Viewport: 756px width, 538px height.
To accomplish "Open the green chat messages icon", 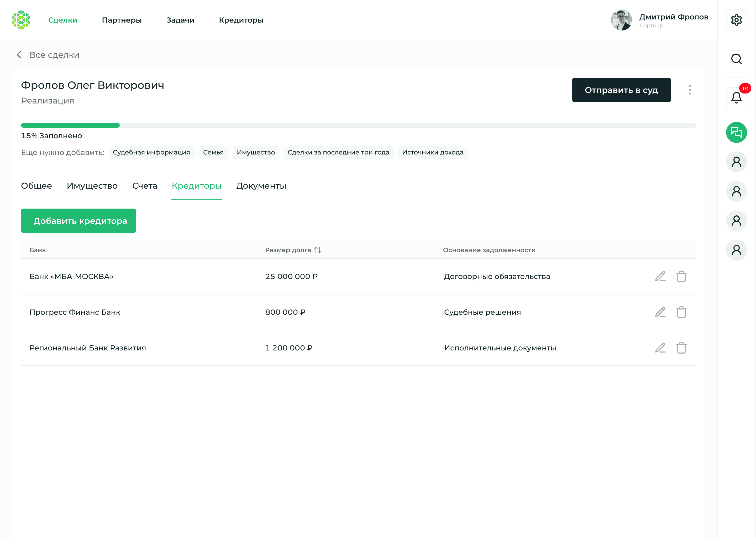I will coord(736,132).
